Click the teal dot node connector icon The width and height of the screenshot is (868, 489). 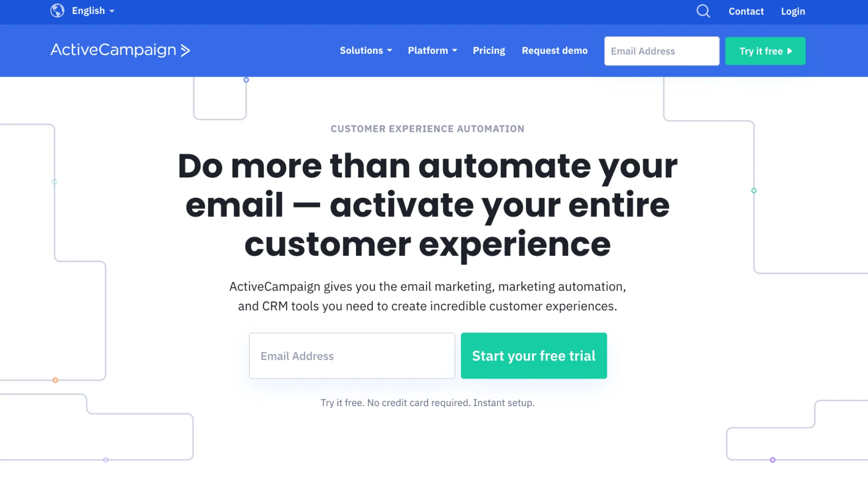754,190
